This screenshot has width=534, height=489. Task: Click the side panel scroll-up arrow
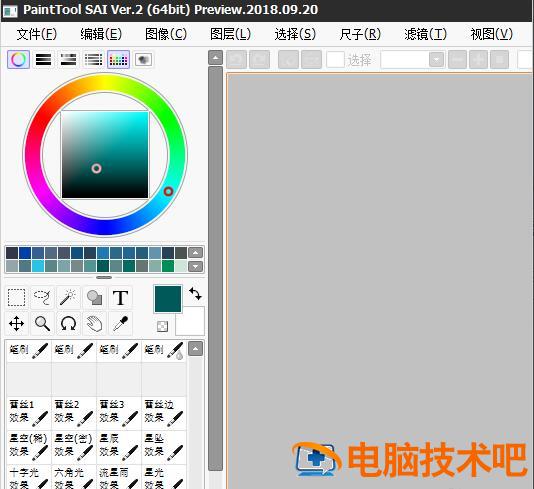(x=216, y=58)
